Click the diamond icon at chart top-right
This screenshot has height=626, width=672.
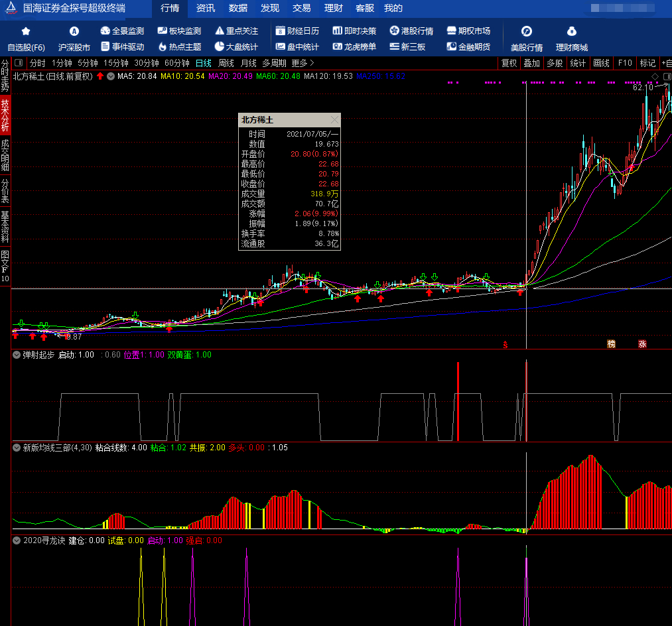tap(655, 76)
